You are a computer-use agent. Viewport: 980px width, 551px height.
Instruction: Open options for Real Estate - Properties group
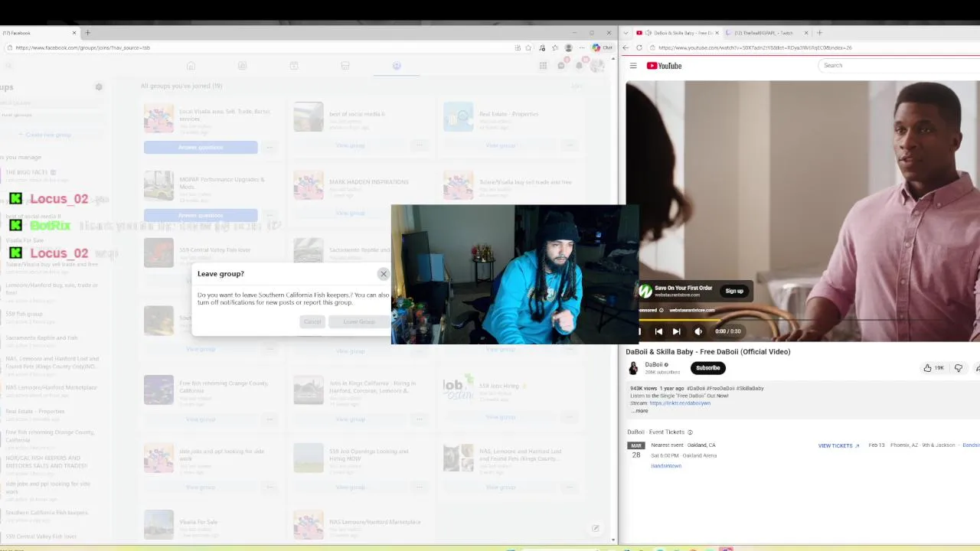pos(569,145)
